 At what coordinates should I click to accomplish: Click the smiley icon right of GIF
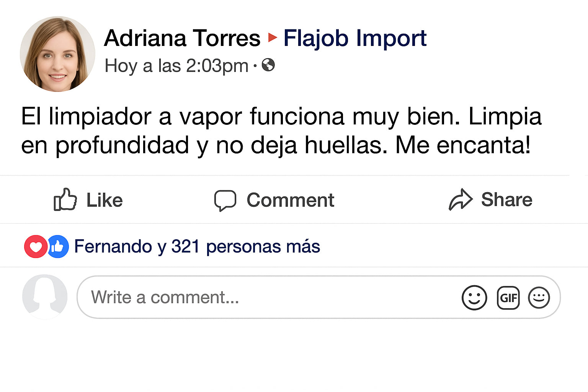(539, 297)
